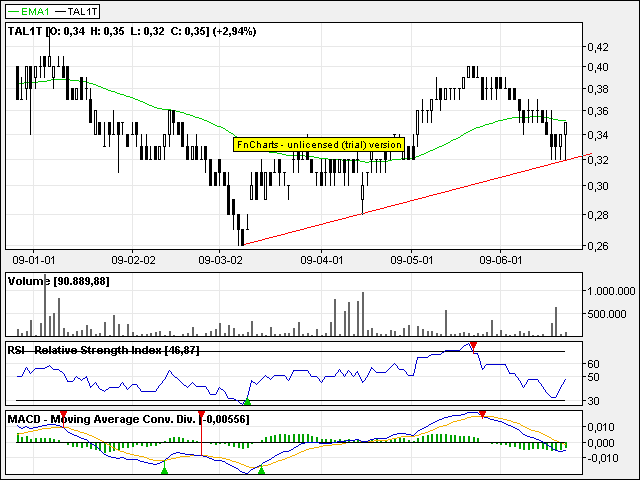Click the red MACD sell marker near 09-03-02
The width and height of the screenshot is (640, 480).
point(201,416)
